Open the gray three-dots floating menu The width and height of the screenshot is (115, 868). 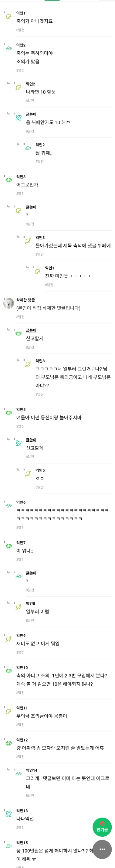(x=102, y=849)
